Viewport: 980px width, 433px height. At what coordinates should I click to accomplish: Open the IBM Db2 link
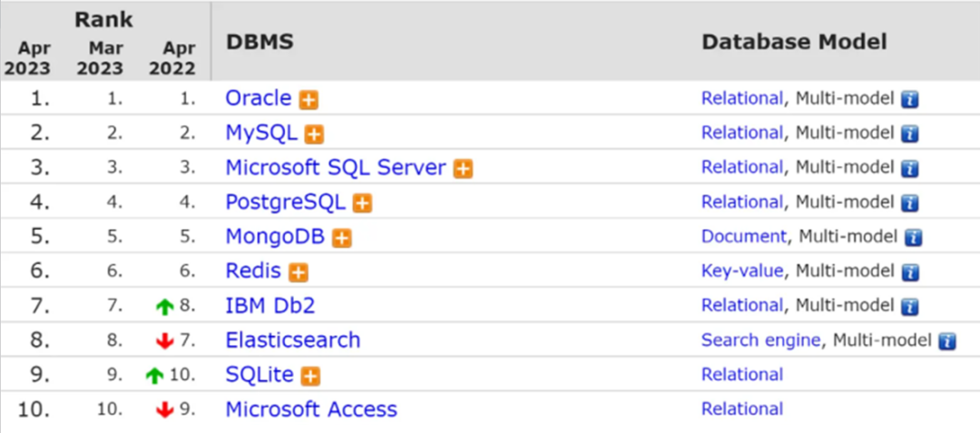269,306
